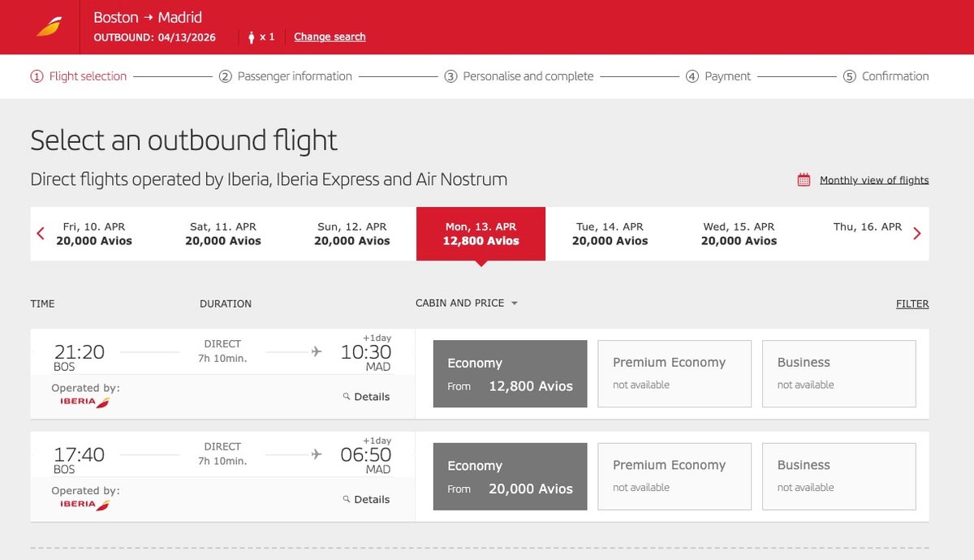This screenshot has height=560, width=974.
Task: Click Iberia operator logo on 17:40 flight
Action: 84,504
